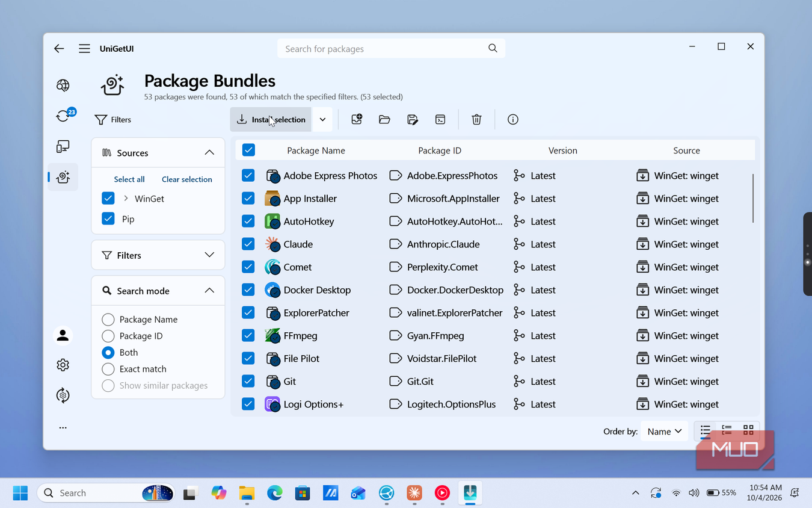Open the hamburger navigation menu
This screenshot has width=812, height=508.
(84, 49)
